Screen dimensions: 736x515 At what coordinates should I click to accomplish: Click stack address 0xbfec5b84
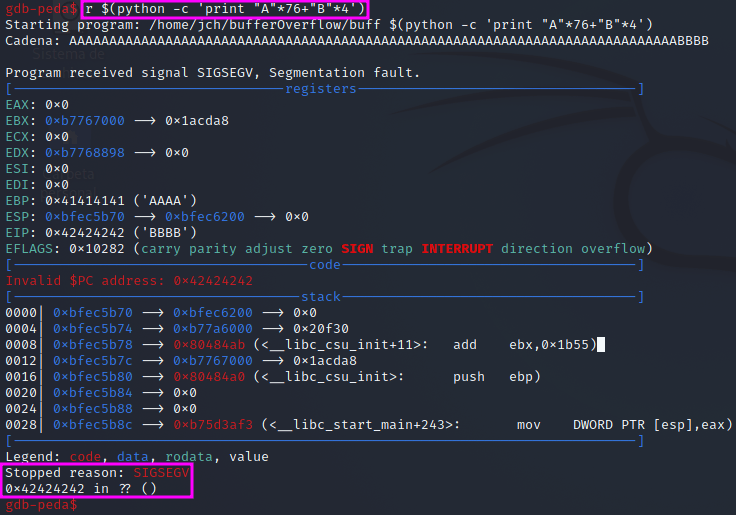pos(93,392)
